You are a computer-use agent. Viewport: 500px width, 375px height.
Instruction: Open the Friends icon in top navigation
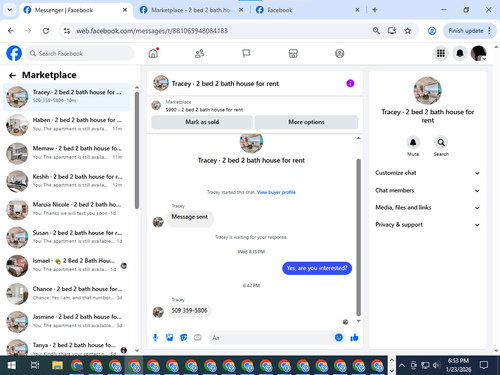click(199, 53)
